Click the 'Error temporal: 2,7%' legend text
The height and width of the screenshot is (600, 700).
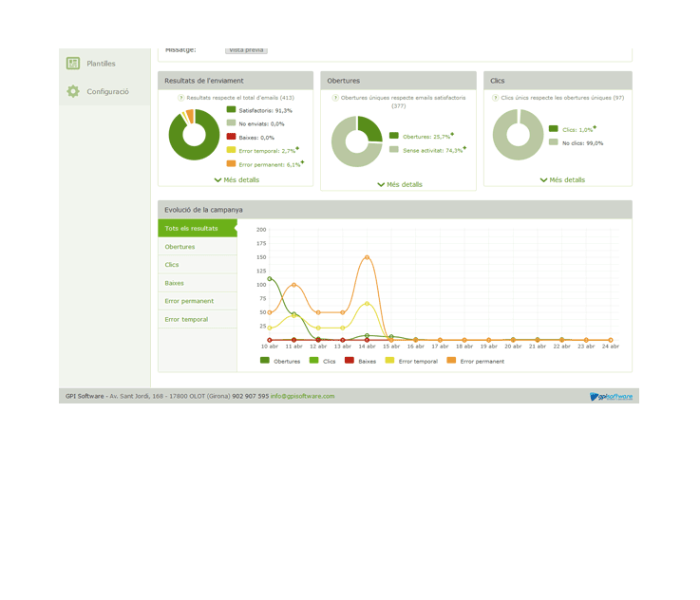click(x=267, y=151)
